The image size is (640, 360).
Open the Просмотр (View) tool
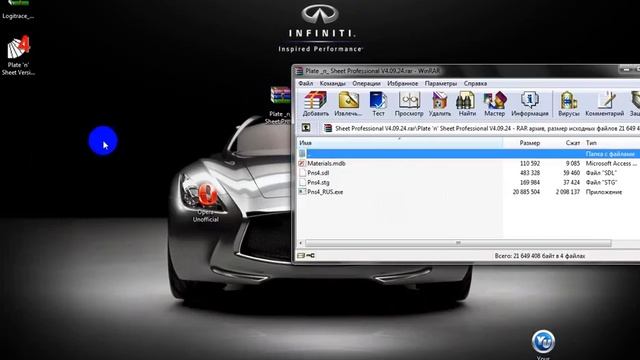coord(409,104)
